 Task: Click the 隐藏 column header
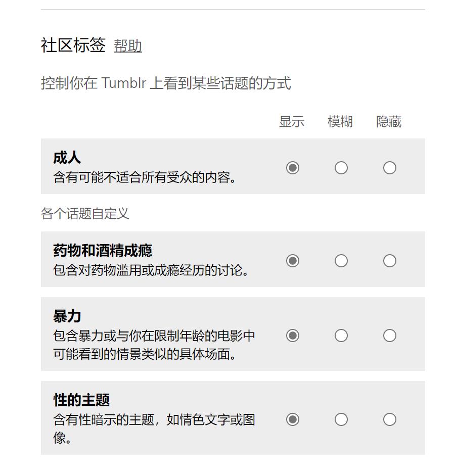pyautogui.click(x=389, y=122)
